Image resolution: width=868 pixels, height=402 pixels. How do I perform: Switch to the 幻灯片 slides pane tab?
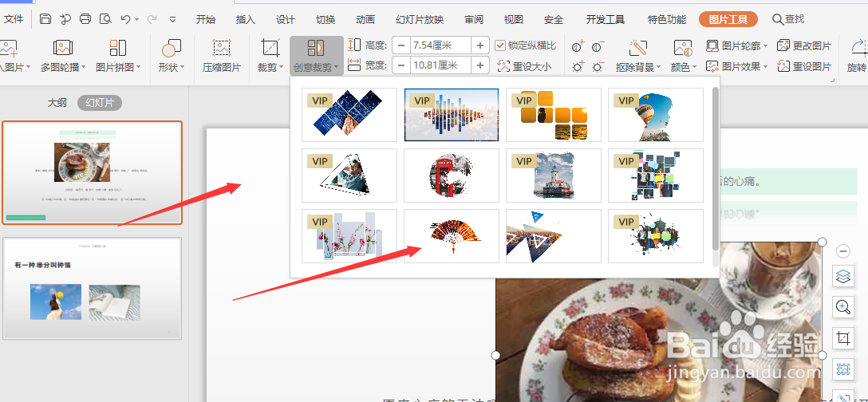(x=100, y=103)
